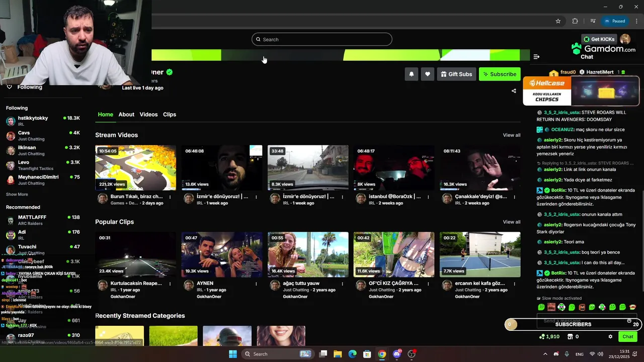Click HazretiMert in the chat leaderboard
The height and width of the screenshot is (362, 644).
tap(600, 72)
